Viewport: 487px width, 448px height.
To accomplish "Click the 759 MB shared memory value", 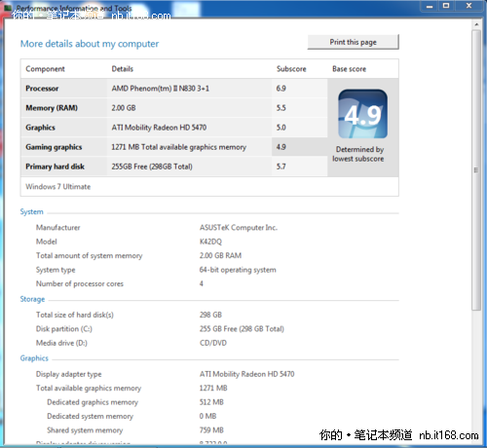I will [x=211, y=430].
